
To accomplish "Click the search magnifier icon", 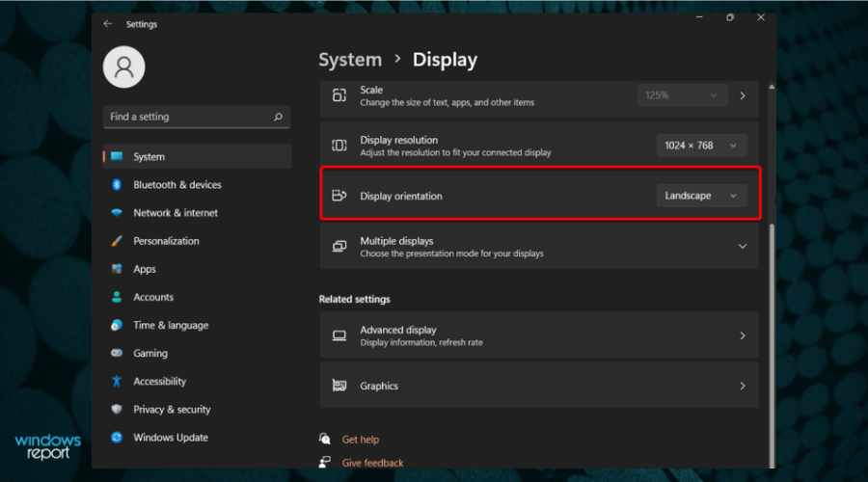I will click(278, 117).
